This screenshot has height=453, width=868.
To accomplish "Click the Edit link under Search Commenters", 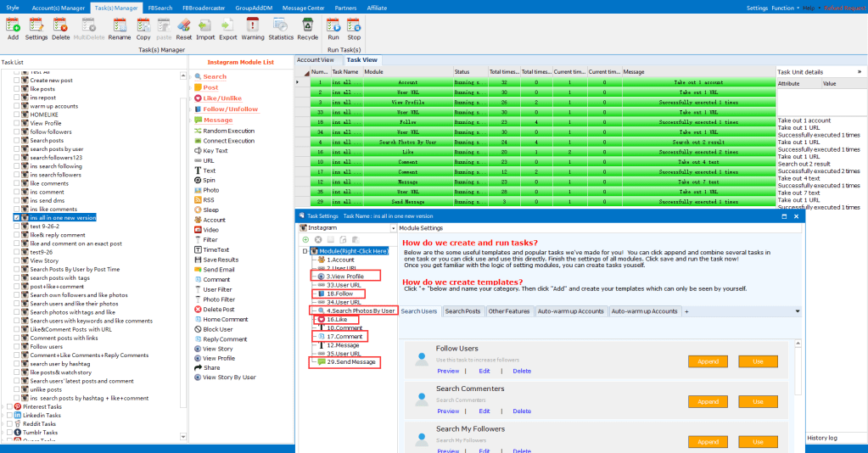I will pos(484,411).
